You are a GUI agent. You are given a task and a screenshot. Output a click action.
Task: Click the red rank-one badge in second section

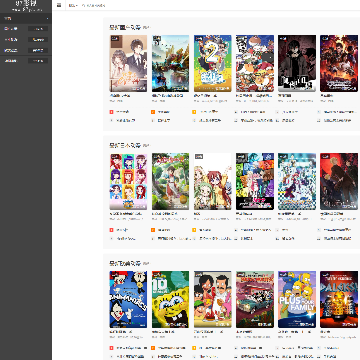pos(111,230)
